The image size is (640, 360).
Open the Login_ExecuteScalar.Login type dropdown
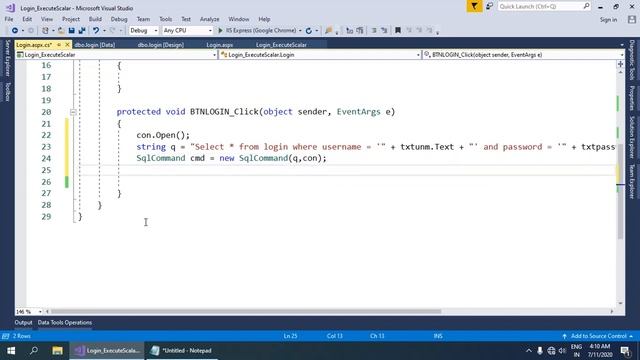click(320, 55)
